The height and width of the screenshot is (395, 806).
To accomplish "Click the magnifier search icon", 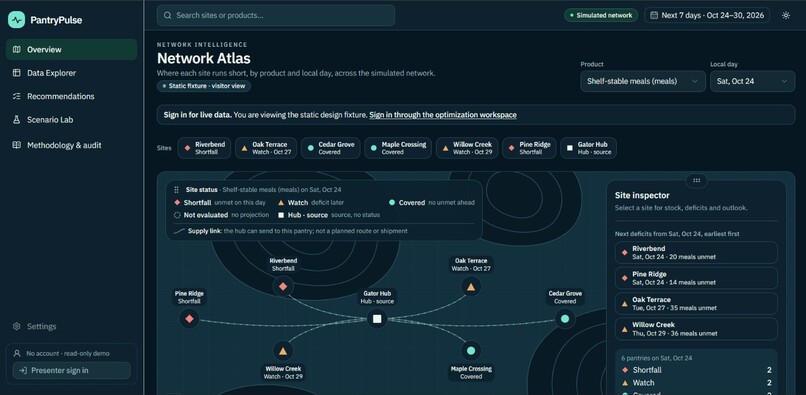I will tap(168, 15).
